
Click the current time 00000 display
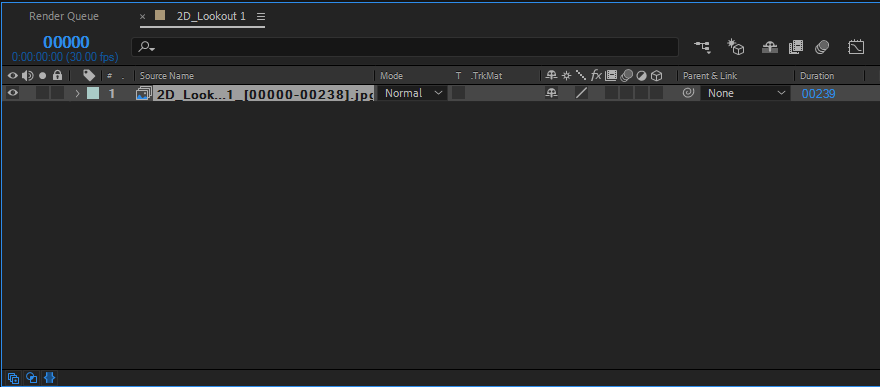pyautogui.click(x=66, y=42)
